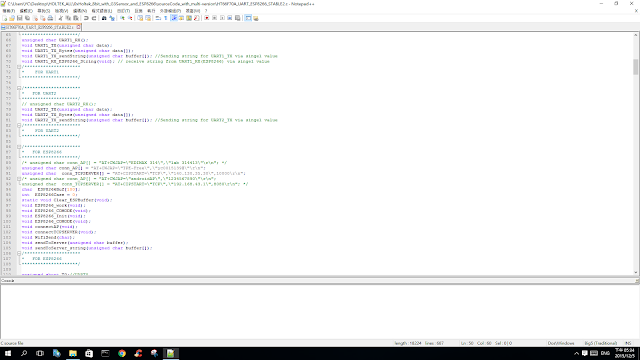Screen dimensions: 640x360
Task: Select the HT66F70A_UART_ESP8266_STABLE2.c document tab
Action: click(40, 27)
